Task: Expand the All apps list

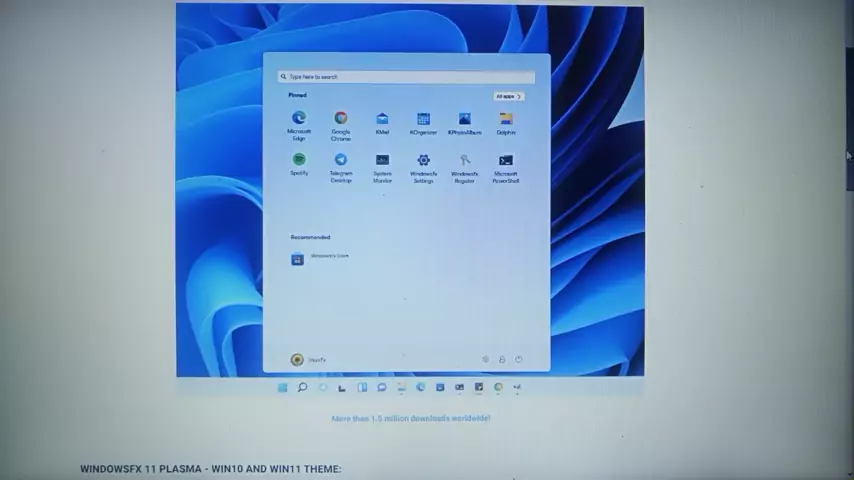Action: coord(509,96)
